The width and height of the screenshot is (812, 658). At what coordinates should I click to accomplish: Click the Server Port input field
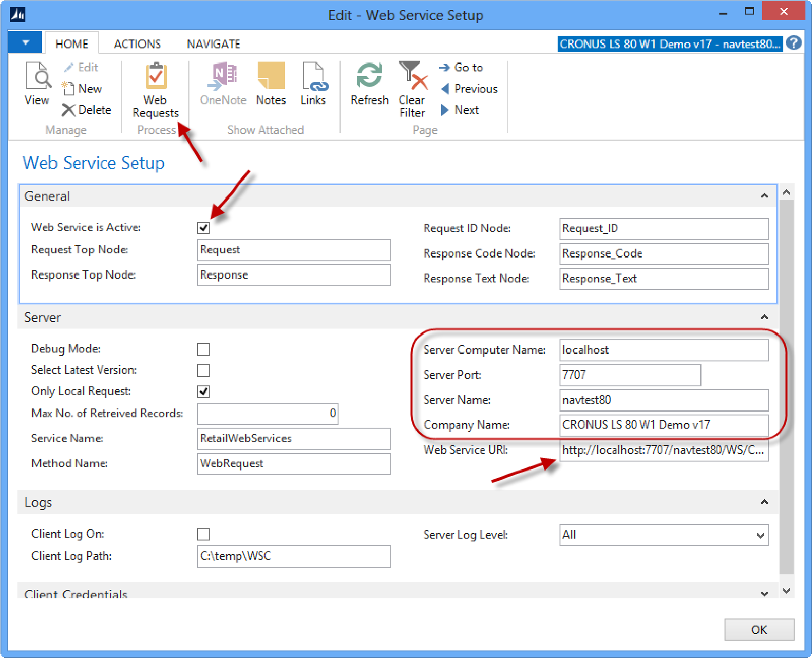coord(630,375)
